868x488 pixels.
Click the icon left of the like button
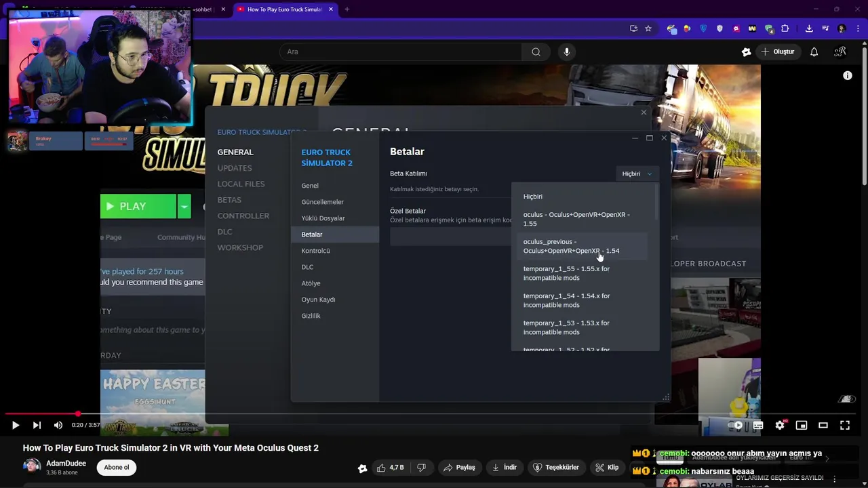click(x=363, y=468)
